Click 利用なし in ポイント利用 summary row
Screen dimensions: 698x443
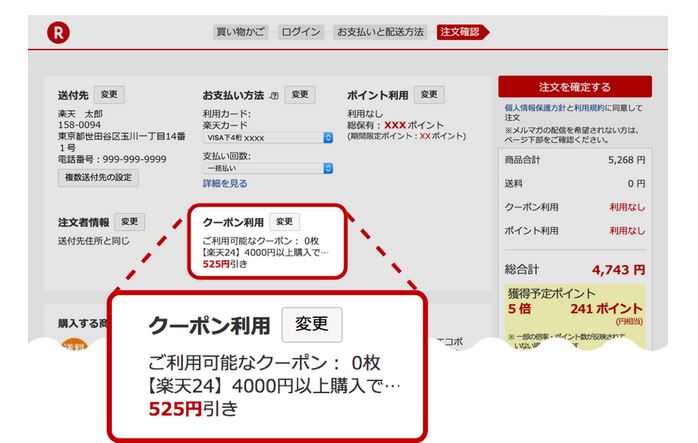click(x=627, y=231)
